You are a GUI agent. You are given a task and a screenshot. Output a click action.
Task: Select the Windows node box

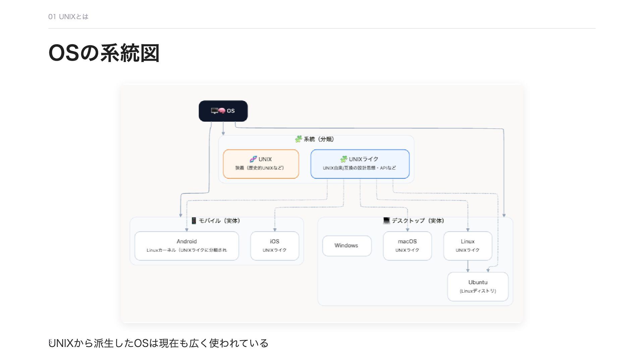click(x=346, y=246)
